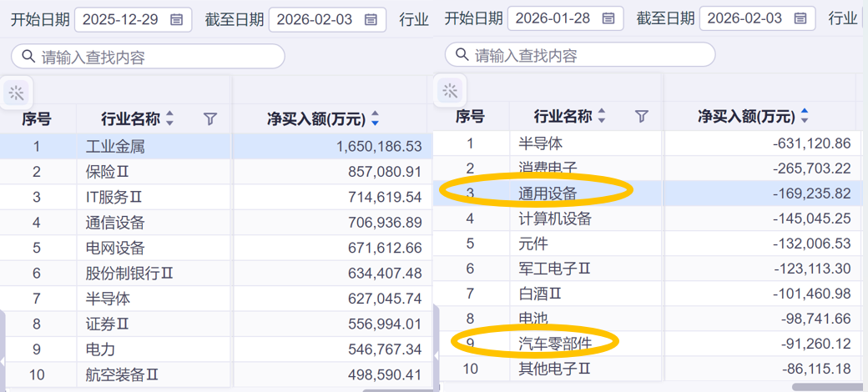Click the value 546,767.34
This screenshot has width=868, height=392.
click(386, 349)
